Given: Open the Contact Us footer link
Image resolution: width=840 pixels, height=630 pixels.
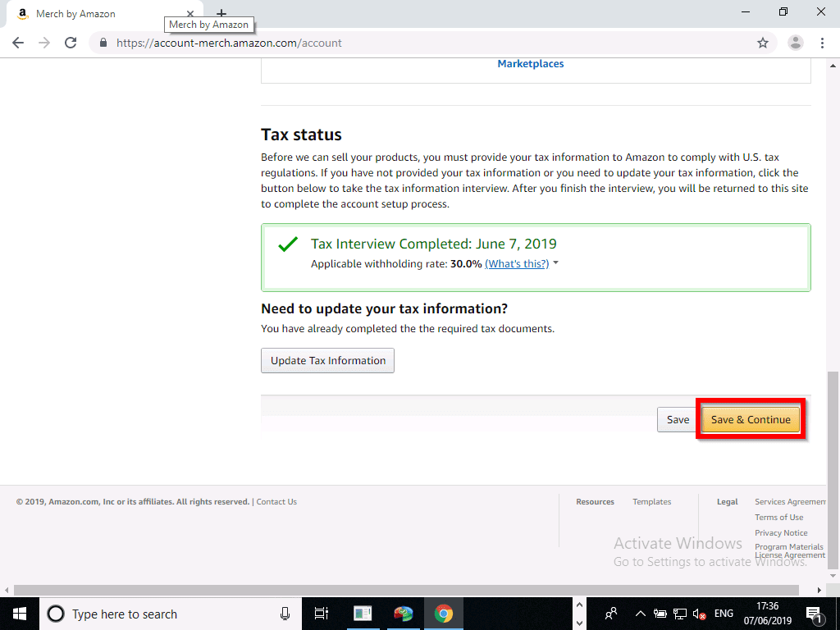Looking at the screenshot, I should (x=276, y=502).
